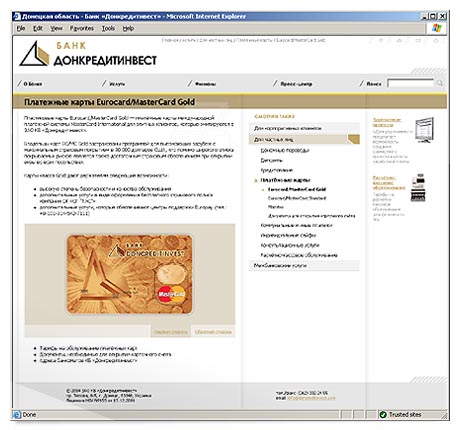Click the green Trusted sites checkmark icon
Screen dimensions: 460x430
point(383,415)
